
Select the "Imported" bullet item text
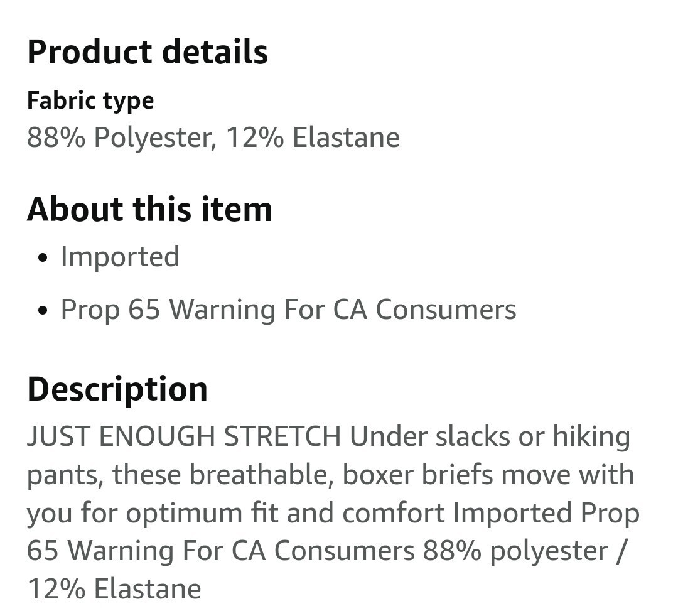click(120, 257)
